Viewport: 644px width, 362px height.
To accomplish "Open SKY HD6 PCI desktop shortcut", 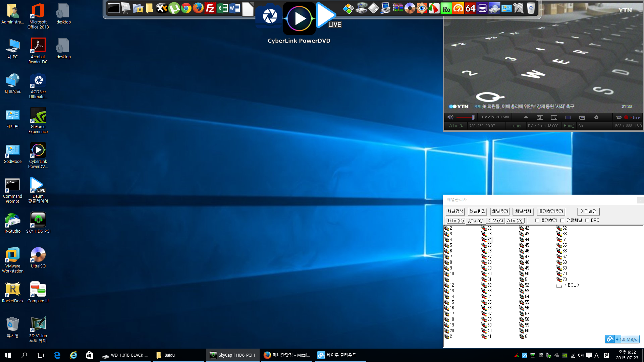I will [x=38, y=223].
